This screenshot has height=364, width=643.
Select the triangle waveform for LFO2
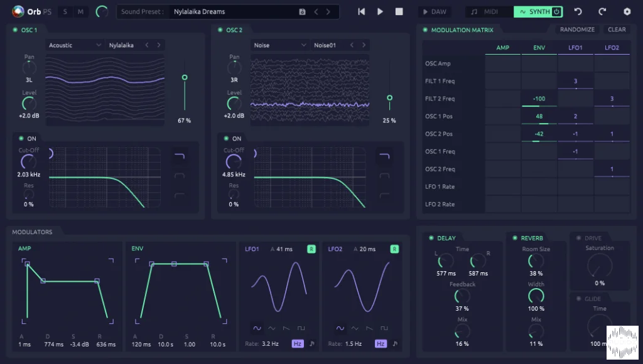(355, 328)
